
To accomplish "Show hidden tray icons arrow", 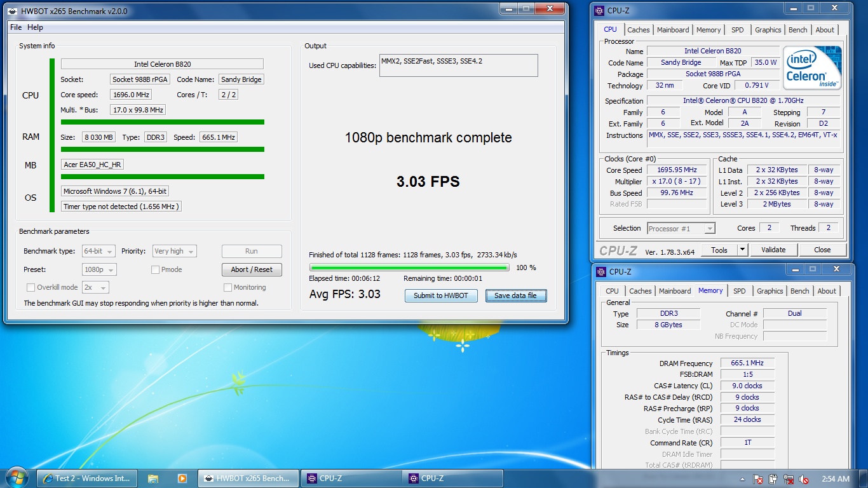I will pyautogui.click(x=743, y=479).
